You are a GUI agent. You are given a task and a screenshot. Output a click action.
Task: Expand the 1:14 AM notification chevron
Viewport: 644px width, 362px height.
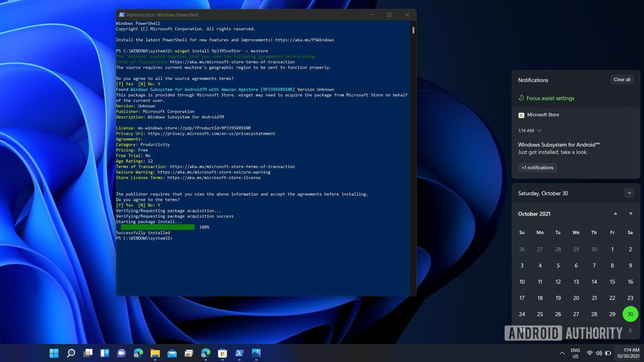539,130
